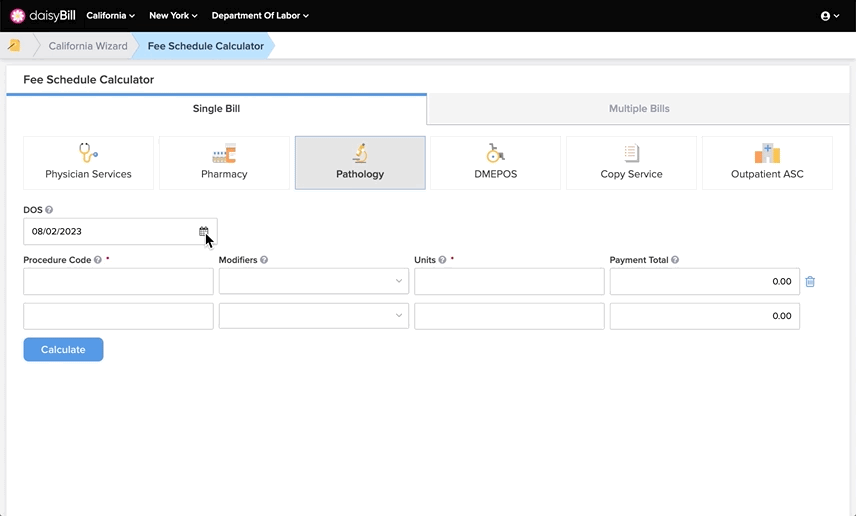Click the daisyBill flower logo
This screenshot has width=856, height=516.
[x=17, y=16]
